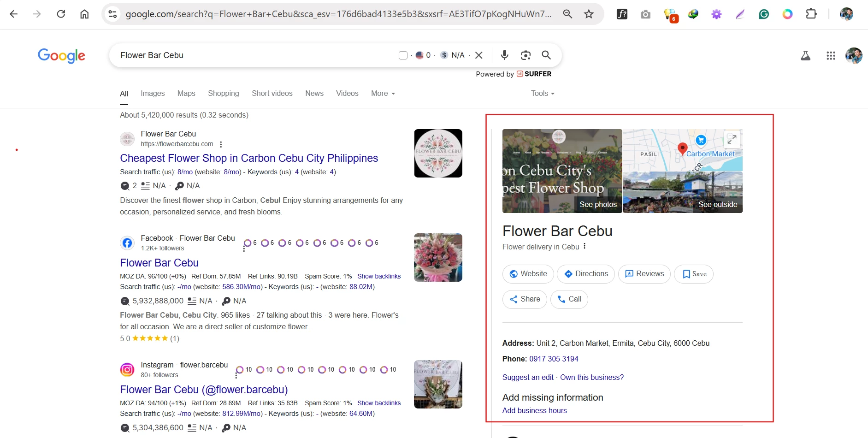
Task: Open the Tools dropdown
Action: click(543, 93)
